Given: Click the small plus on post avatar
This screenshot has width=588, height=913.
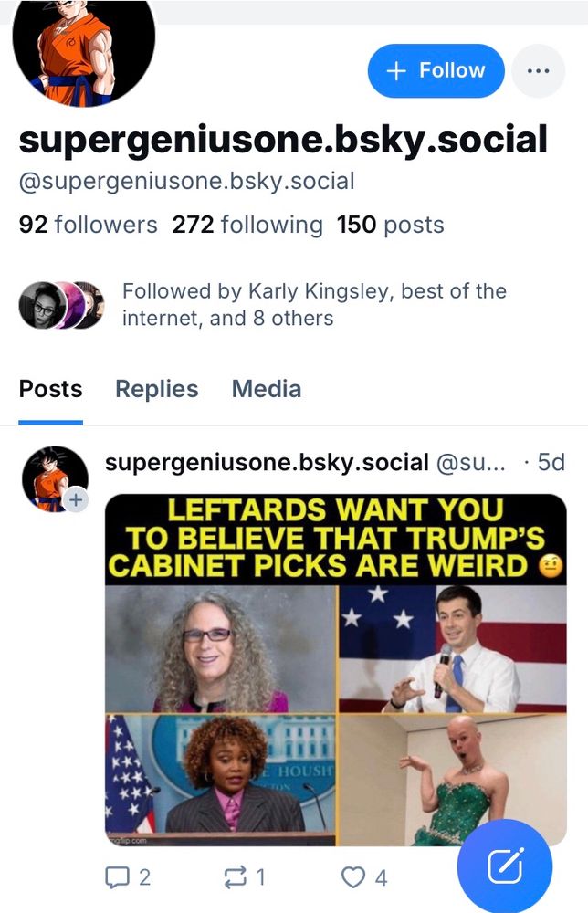Looking at the screenshot, I should [x=76, y=500].
